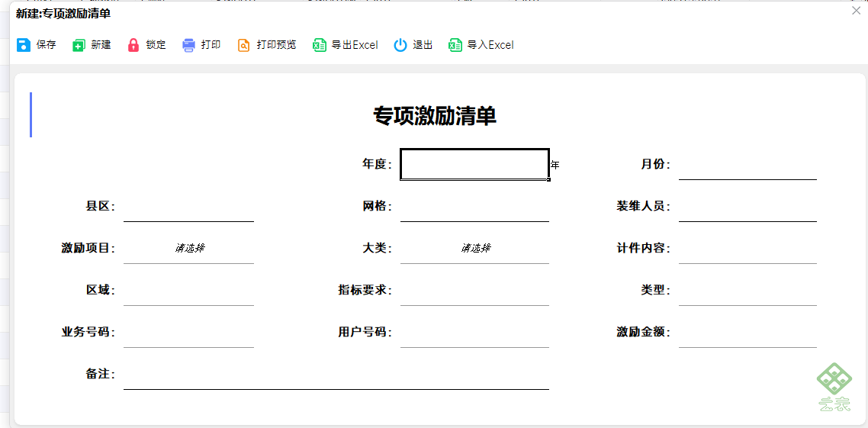This screenshot has height=428, width=868.
Task: Select the 指标要求 input field
Action: [x=475, y=290]
